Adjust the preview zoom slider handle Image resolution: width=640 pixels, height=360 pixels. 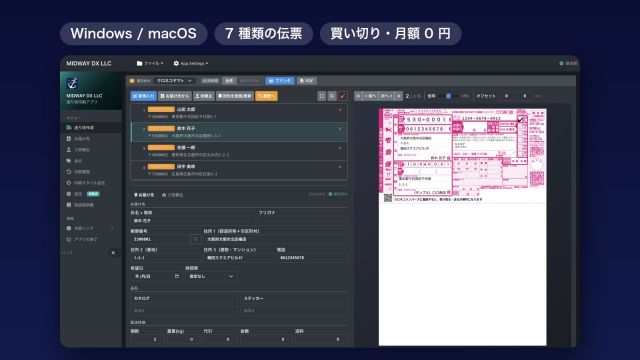click(448, 96)
